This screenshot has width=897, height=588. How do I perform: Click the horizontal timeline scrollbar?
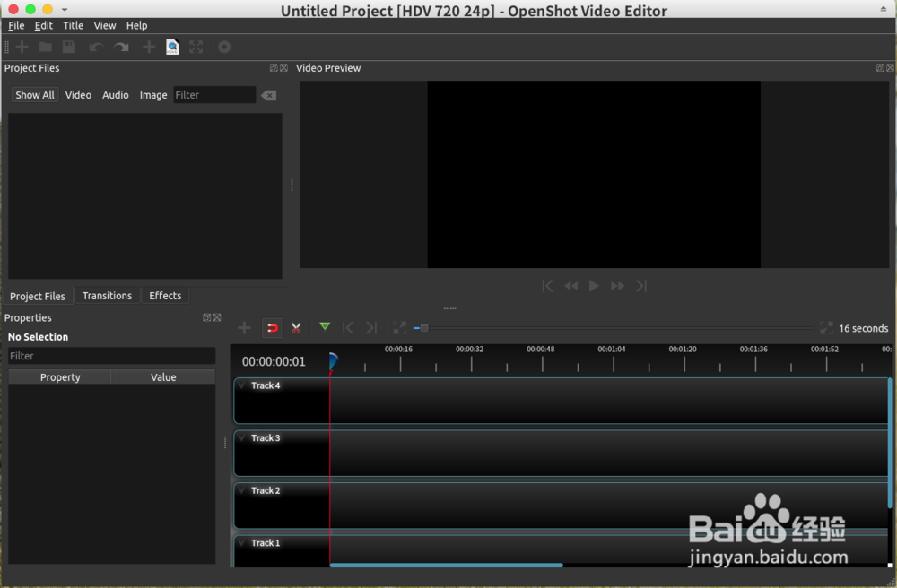pos(446,565)
